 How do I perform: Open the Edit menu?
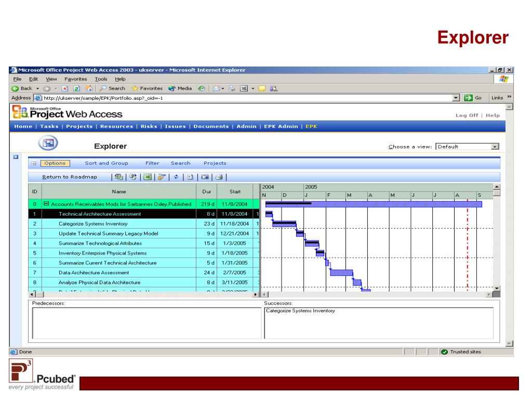click(34, 79)
